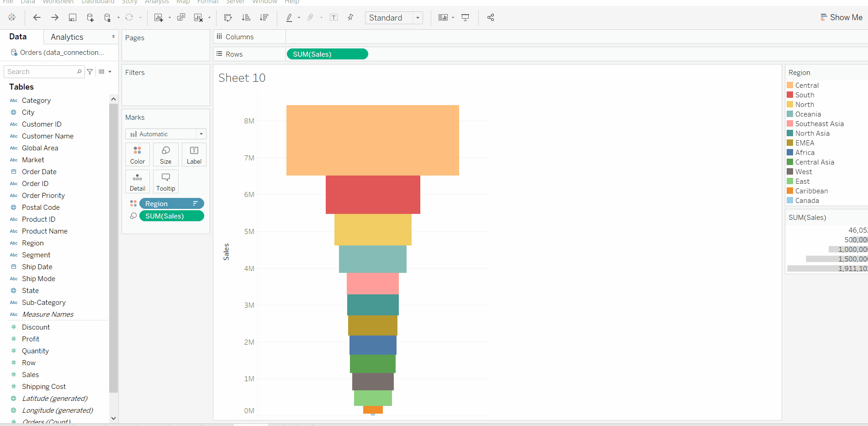Click the fix axes pin icon
This screenshot has width=868, height=426.
[350, 17]
